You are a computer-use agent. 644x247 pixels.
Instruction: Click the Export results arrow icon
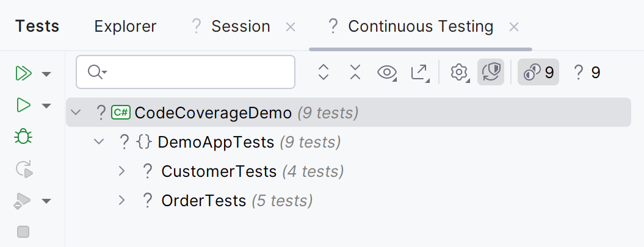click(419, 73)
